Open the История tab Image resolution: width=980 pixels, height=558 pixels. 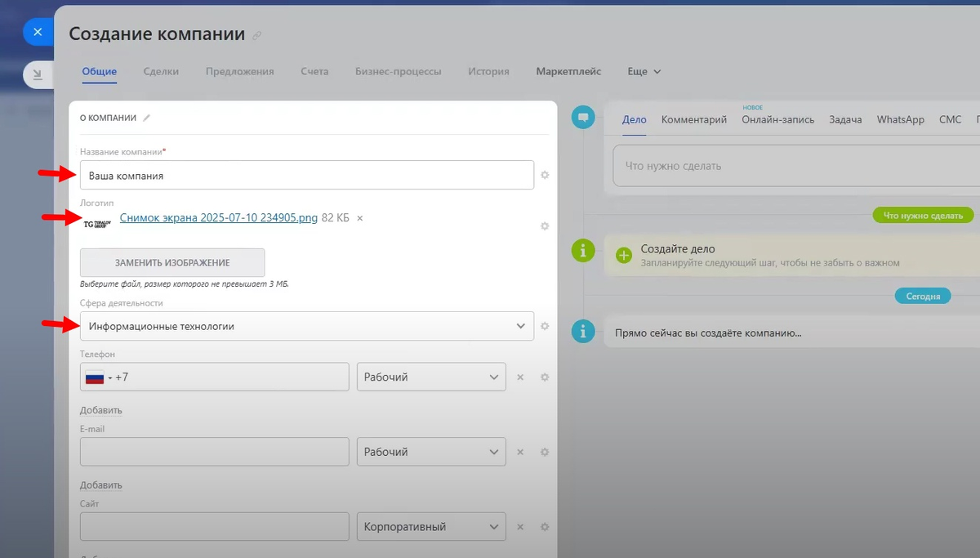coord(488,72)
